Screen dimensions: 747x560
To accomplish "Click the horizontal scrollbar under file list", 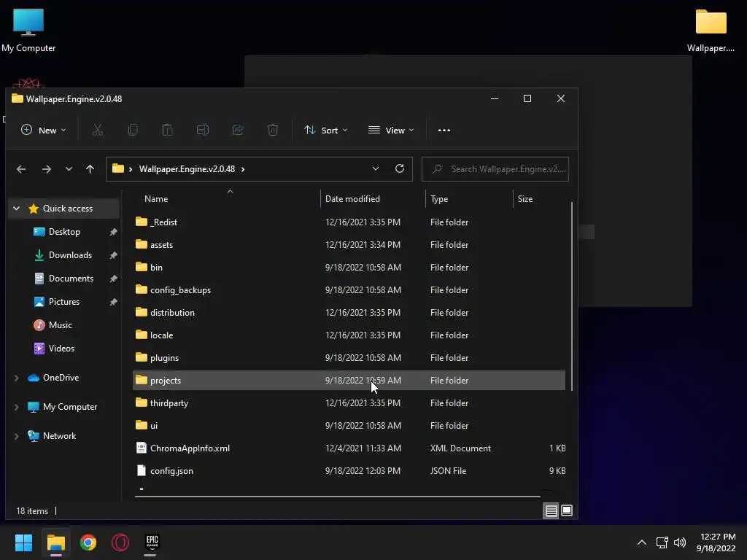I will [x=337, y=496].
